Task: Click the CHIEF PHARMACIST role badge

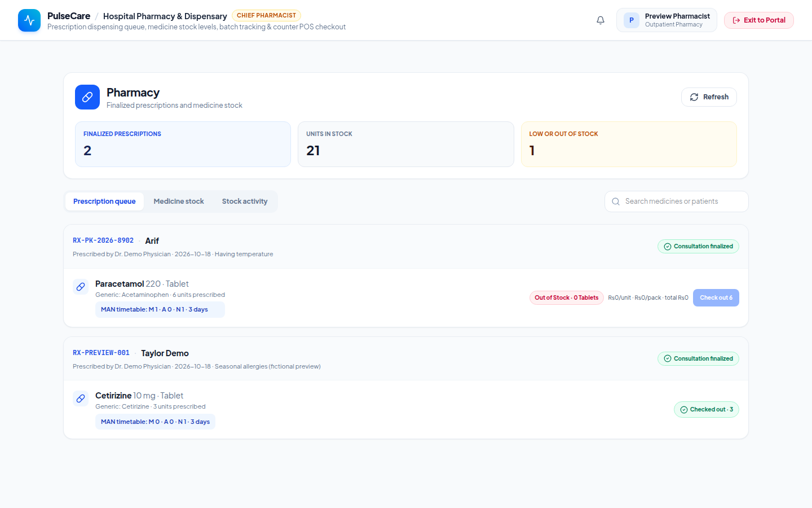Action: (x=266, y=16)
